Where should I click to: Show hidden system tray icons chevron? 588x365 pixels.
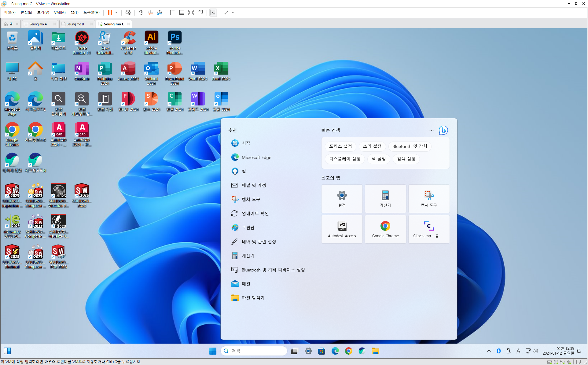(489, 351)
